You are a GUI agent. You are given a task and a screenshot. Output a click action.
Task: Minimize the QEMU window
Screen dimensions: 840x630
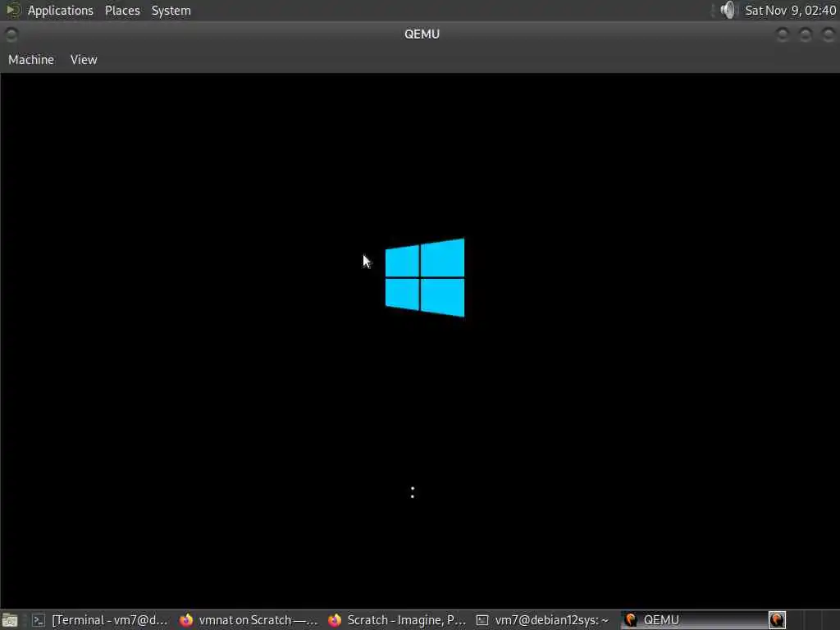coord(782,34)
